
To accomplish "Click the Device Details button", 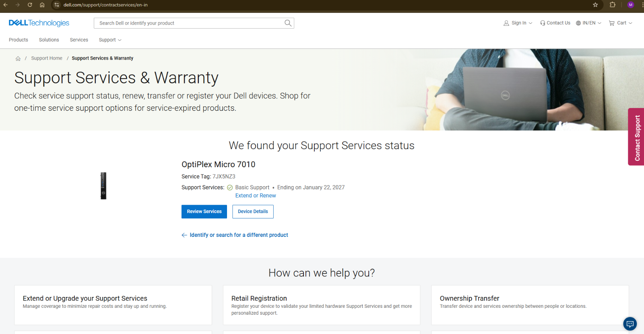I will (253, 212).
